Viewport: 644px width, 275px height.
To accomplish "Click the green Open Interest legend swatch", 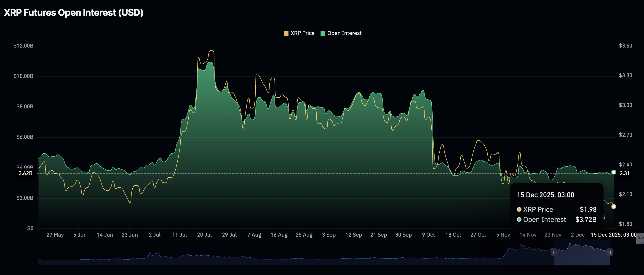I will tap(323, 33).
